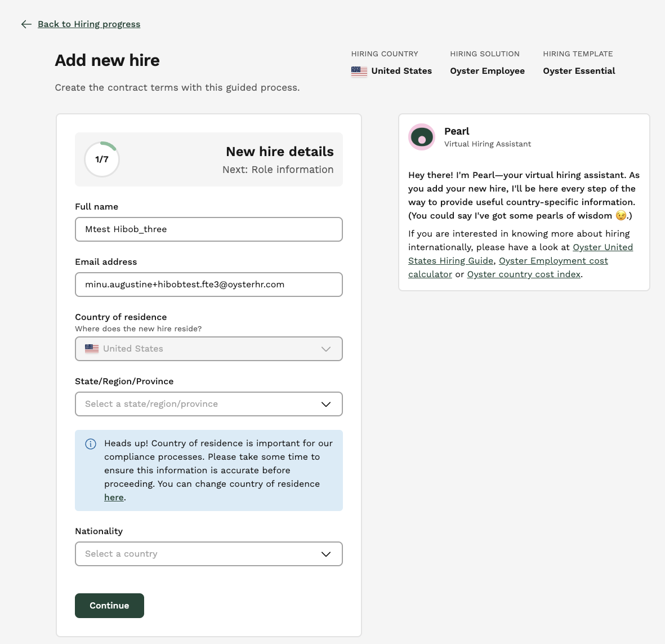Click into the Full name field
Image resolution: width=665 pixels, height=644 pixels.
(x=209, y=229)
